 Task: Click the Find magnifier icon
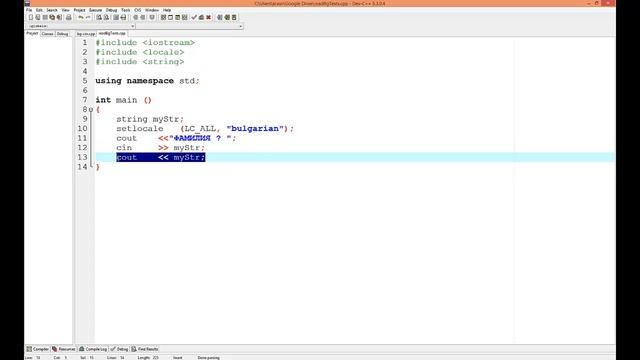(x=99, y=17)
